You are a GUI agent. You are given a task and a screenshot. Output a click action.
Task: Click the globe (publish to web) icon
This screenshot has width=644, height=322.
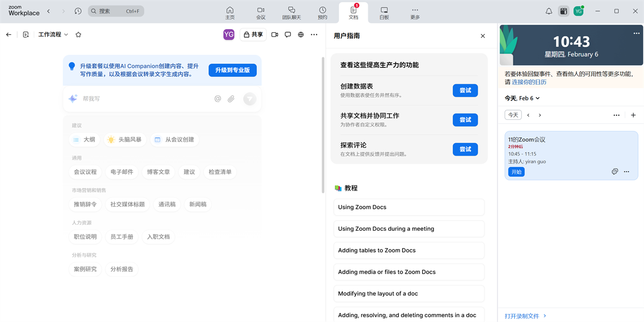click(x=301, y=34)
